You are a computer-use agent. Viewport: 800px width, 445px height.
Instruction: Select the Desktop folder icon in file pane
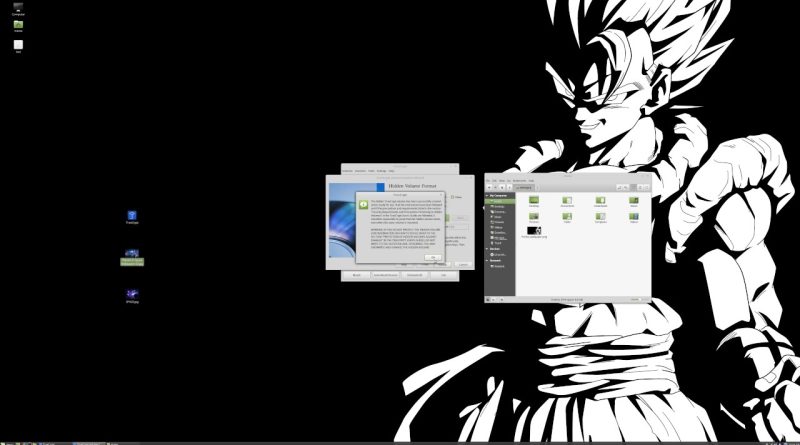coord(534,200)
